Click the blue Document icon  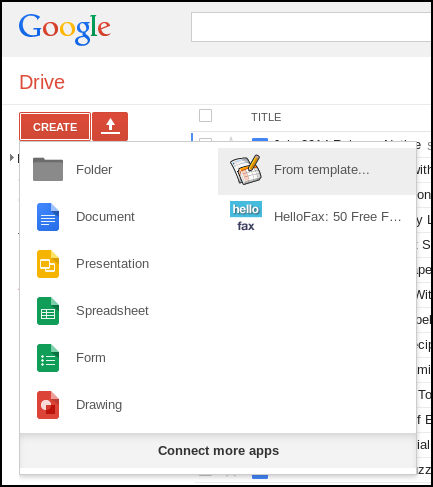pyautogui.click(x=48, y=217)
